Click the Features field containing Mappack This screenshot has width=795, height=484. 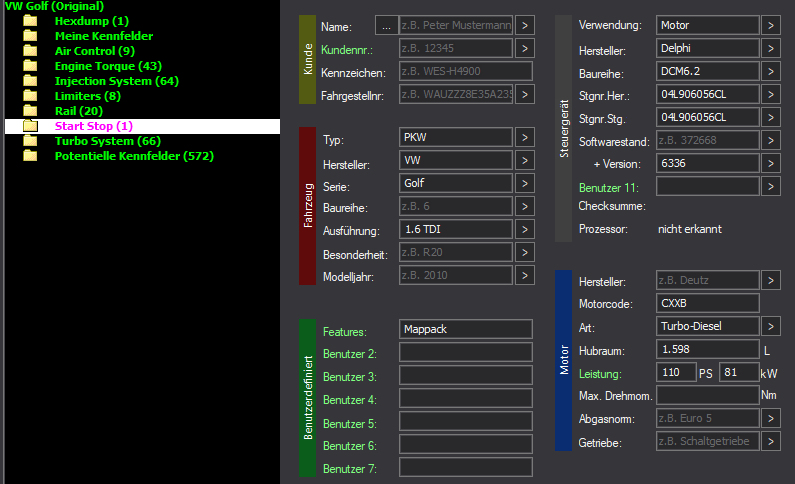[x=466, y=329]
